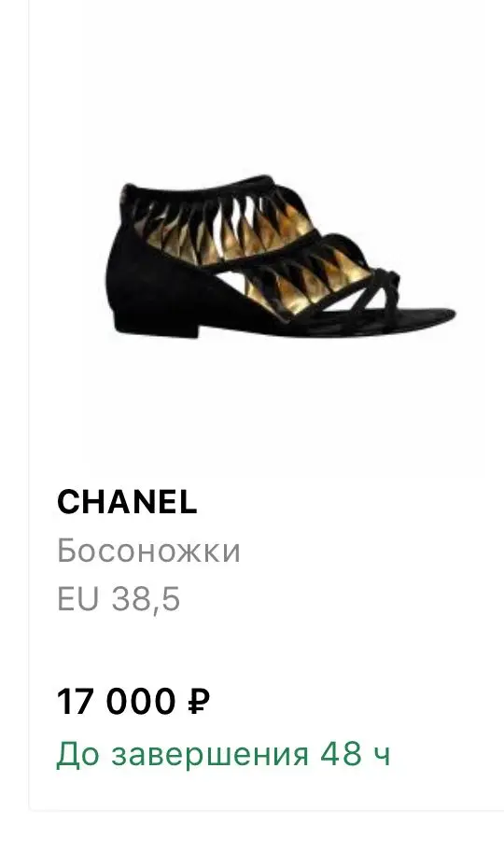This screenshot has width=504, height=866.
Task: Click the EU 38,5 size text
Action: point(119,599)
